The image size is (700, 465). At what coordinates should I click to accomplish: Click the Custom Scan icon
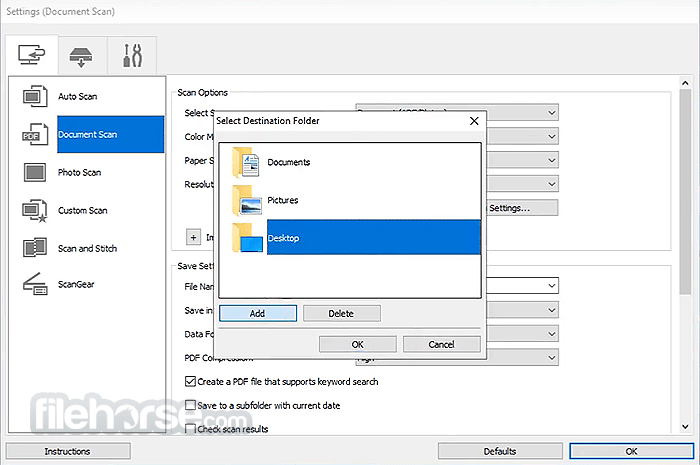[x=35, y=210]
